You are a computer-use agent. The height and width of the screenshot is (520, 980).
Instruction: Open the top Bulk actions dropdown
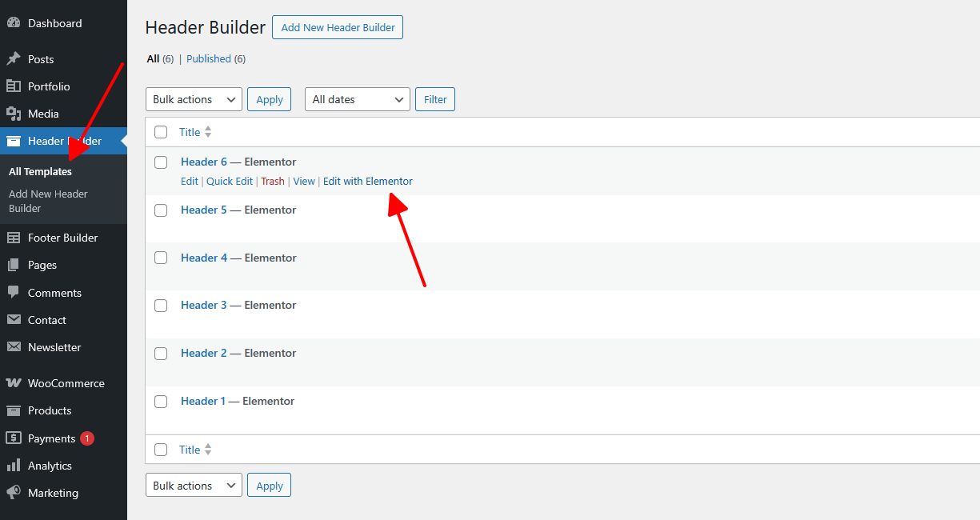(194, 99)
